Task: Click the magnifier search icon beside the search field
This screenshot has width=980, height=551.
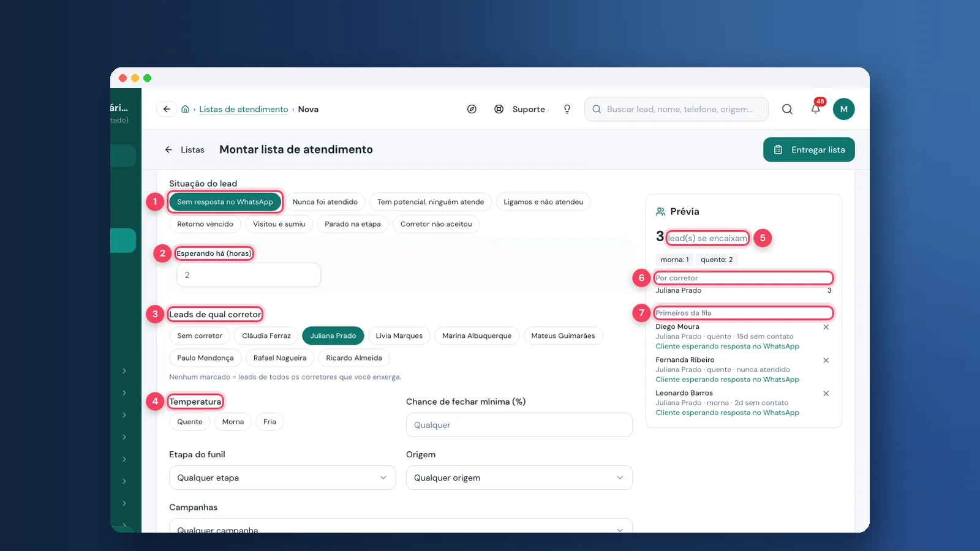Action: tap(787, 109)
